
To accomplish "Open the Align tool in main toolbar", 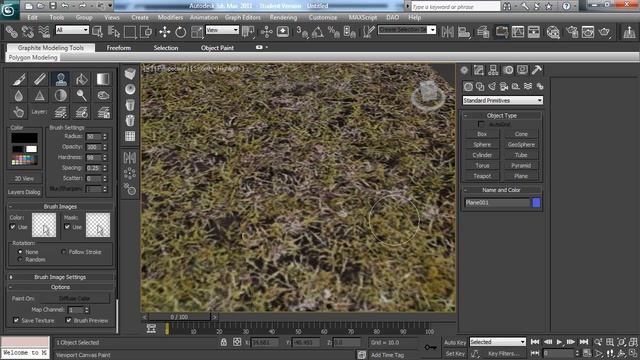I will pos(464,32).
